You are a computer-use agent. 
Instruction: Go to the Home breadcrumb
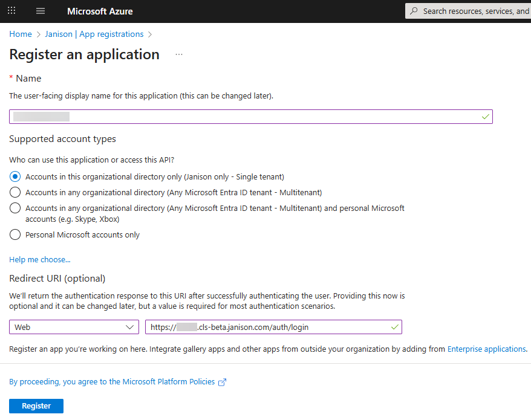coord(21,34)
